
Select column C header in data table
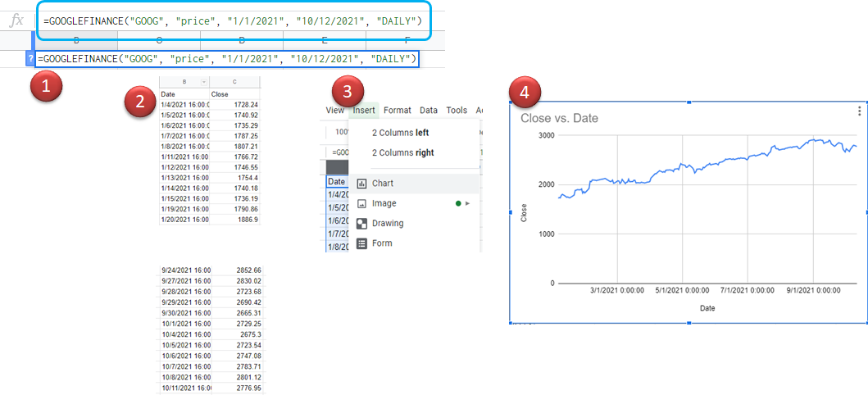234,82
